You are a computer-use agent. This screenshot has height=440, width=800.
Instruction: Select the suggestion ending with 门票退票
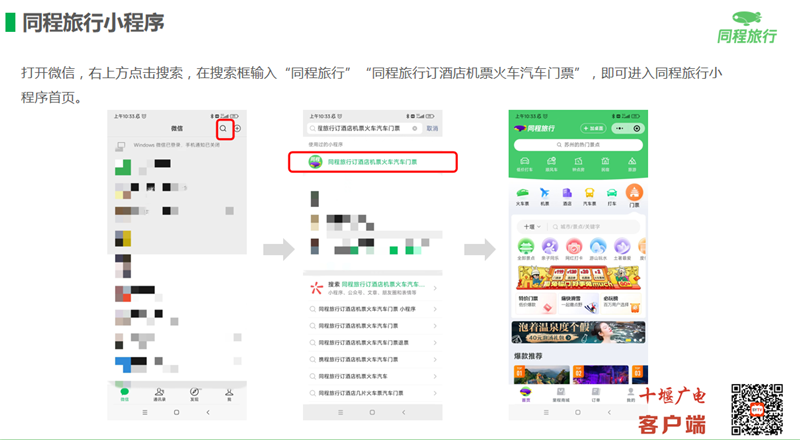(x=372, y=343)
